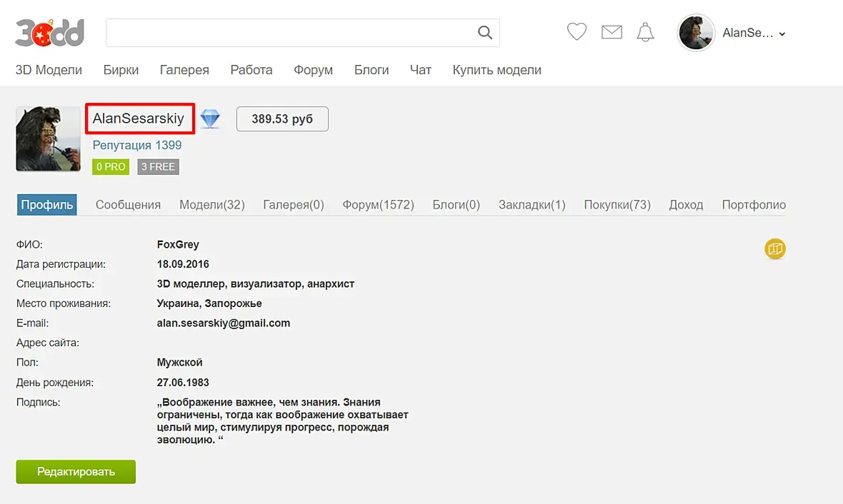
Task: Open the 3D Модели menu
Action: [x=49, y=70]
